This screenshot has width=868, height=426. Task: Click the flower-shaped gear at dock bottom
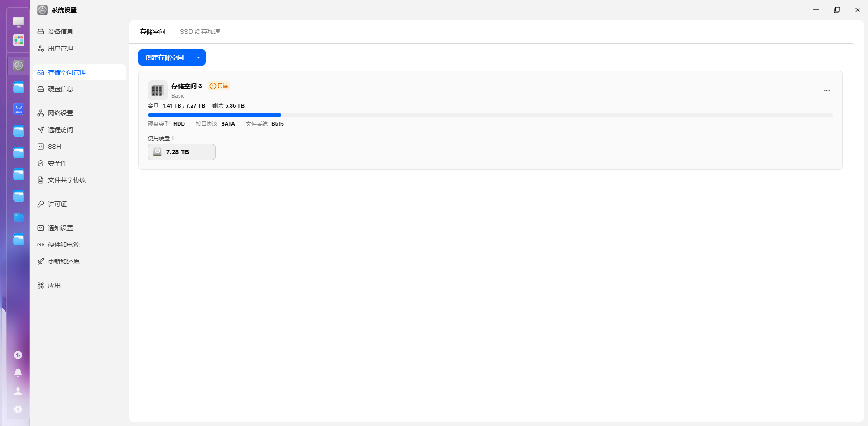tap(18, 409)
